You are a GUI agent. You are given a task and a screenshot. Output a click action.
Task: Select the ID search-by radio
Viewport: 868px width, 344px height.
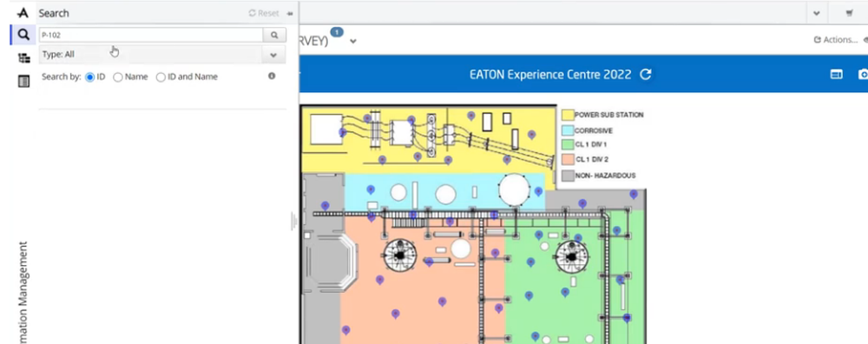(x=90, y=77)
